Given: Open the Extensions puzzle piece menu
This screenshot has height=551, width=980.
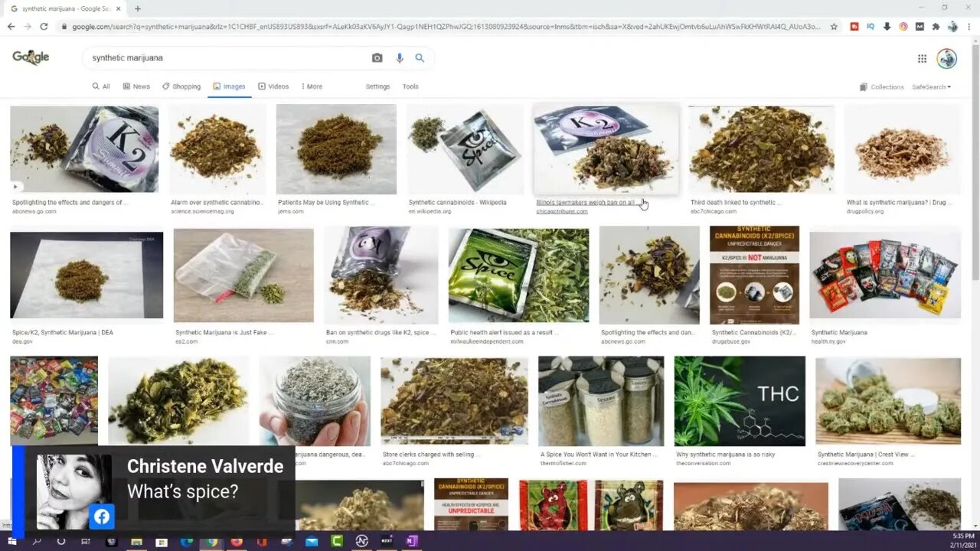Looking at the screenshot, I should tap(936, 26).
